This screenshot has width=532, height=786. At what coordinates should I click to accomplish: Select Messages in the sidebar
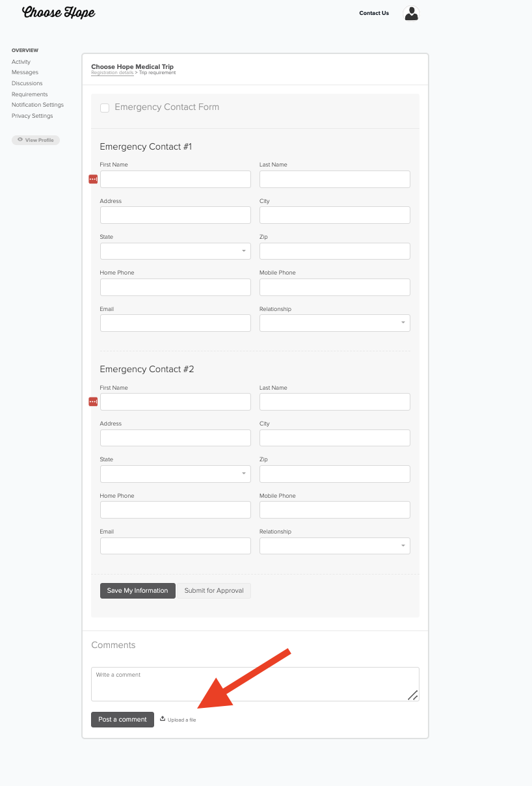(x=25, y=72)
